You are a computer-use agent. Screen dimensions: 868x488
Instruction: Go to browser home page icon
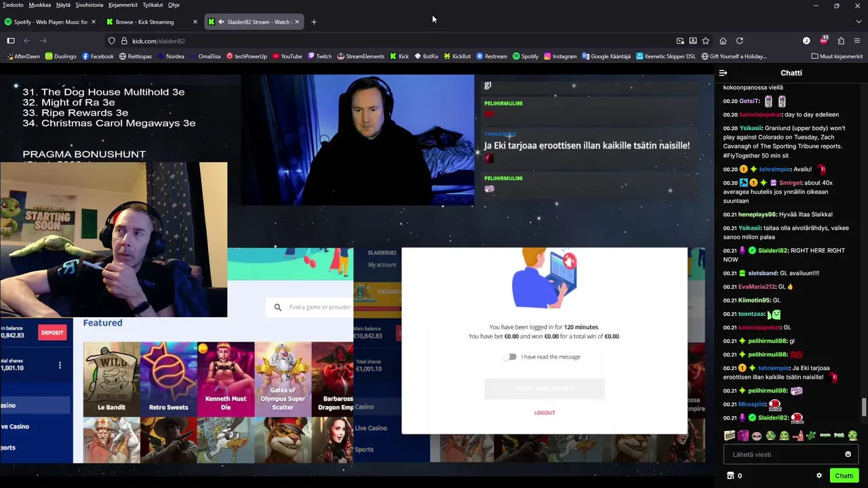pos(723,41)
